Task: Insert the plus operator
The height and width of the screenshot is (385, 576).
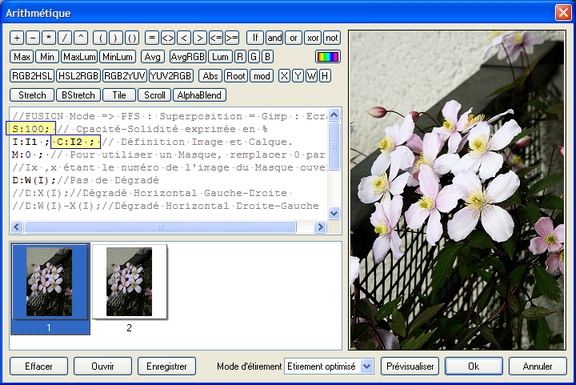Action: [17, 38]
